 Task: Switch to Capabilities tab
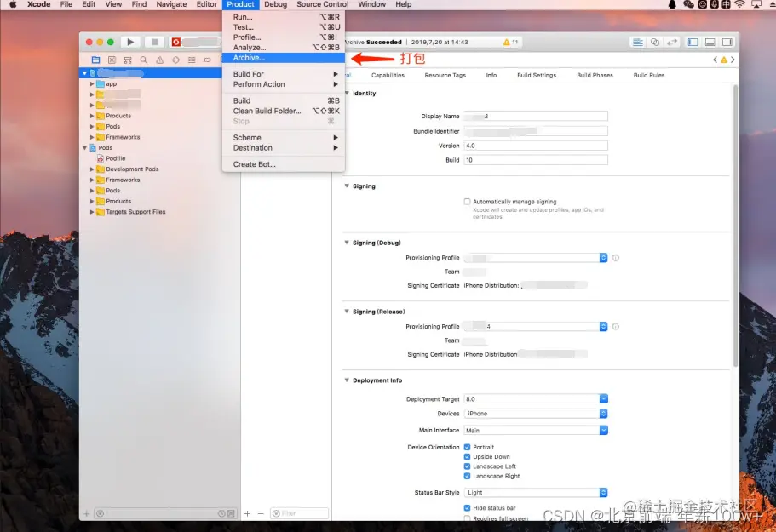pyautogui.click(x=388, y=75)
